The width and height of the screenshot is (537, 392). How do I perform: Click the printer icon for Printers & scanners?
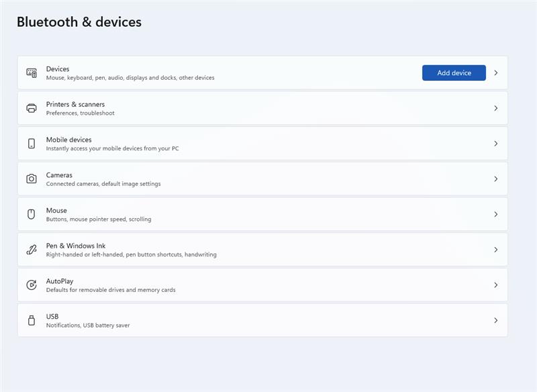[x=32, y=108]
